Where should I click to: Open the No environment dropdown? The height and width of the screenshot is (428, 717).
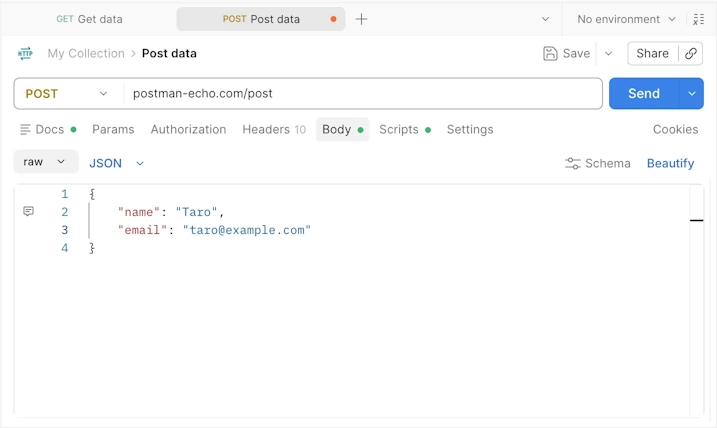click(x=626, y=19)
